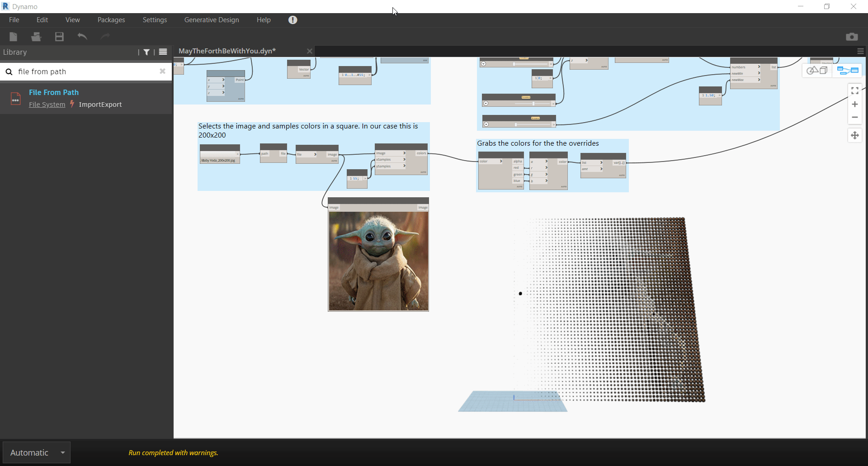Open the Help menu
Screen dimensions: 868x466
tap(264, 20)
